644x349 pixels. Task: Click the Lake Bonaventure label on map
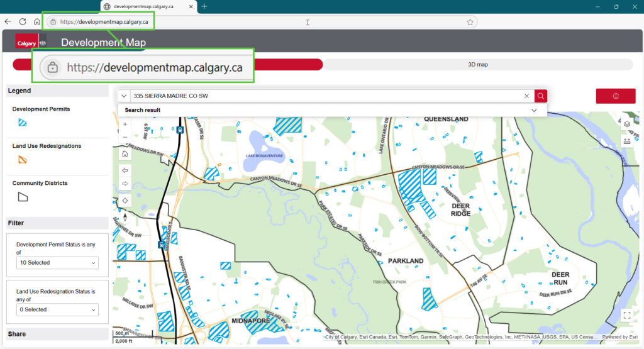265,156
